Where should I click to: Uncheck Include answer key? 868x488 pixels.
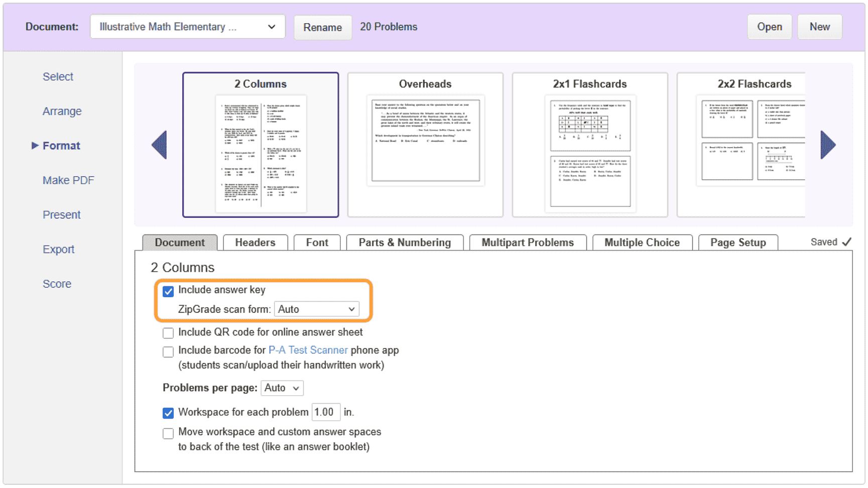[168, 291]
